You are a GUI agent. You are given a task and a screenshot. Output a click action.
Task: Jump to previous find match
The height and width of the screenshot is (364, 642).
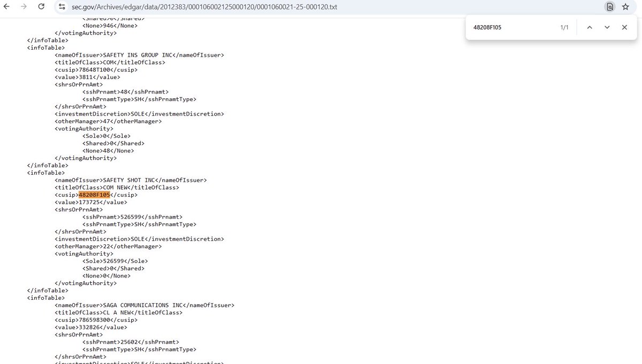pyautogui.click(x=589, y=27)
